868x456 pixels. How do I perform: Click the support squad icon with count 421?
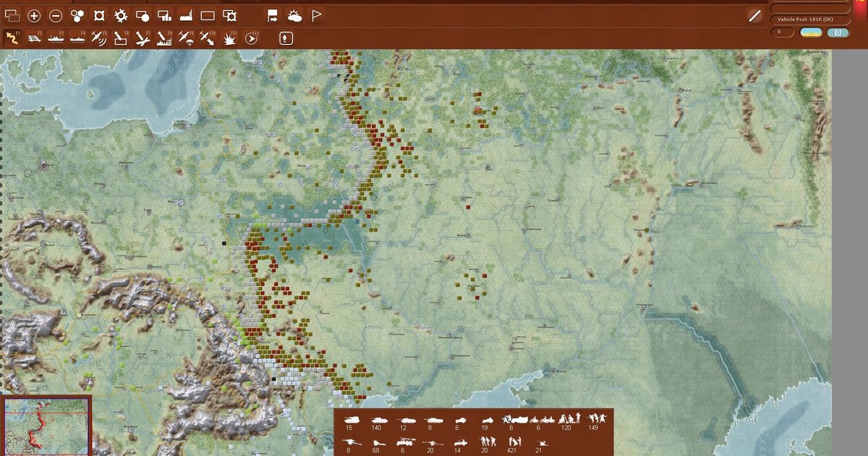[x=515, y=442]
